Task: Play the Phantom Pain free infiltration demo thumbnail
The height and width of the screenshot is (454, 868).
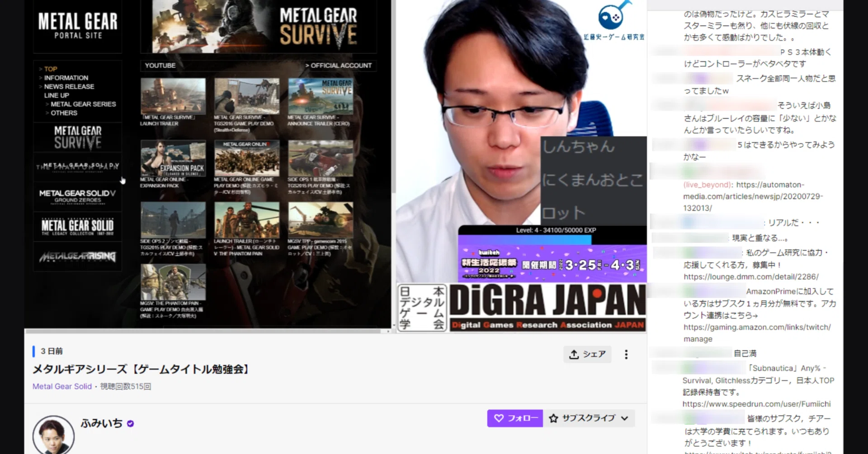Action: click(x=173, y=282)
